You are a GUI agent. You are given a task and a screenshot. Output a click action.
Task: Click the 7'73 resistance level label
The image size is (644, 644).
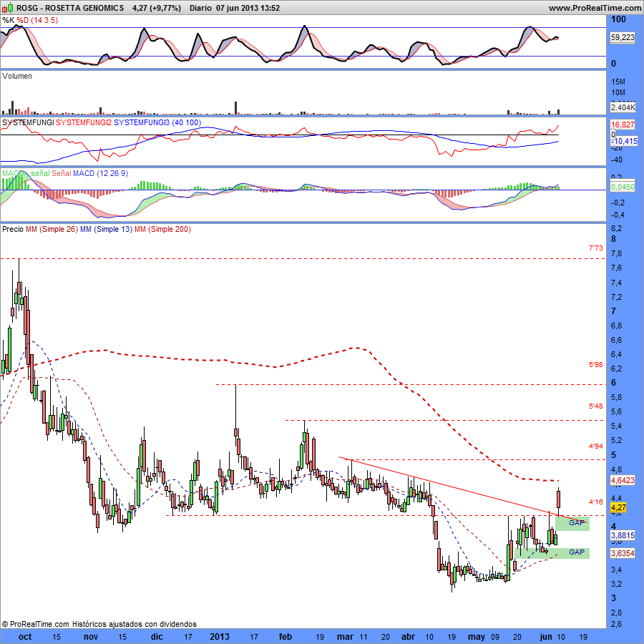(x=596, y=248)
